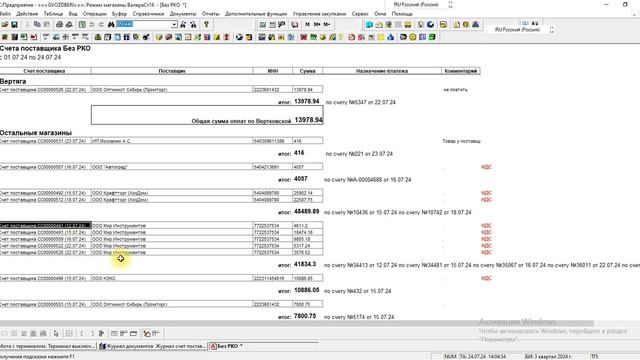This screenshot has width=640, height=360.
Task: Open the calculator icon in the top toolbar
Action: [x=262, y=24]
